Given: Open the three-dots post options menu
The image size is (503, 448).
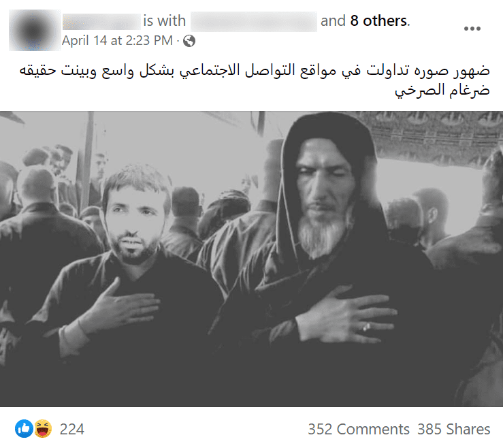Looking at the screenshot, I should [x=472, y=29].
